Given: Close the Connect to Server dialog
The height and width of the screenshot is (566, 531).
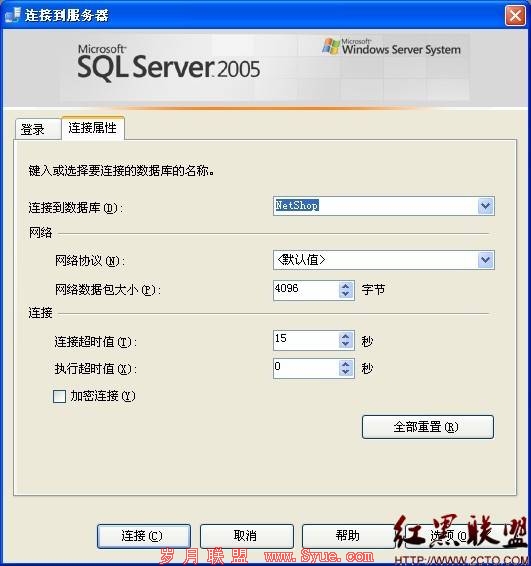Looking at the screenshot, I should click(x=515, y=16).
